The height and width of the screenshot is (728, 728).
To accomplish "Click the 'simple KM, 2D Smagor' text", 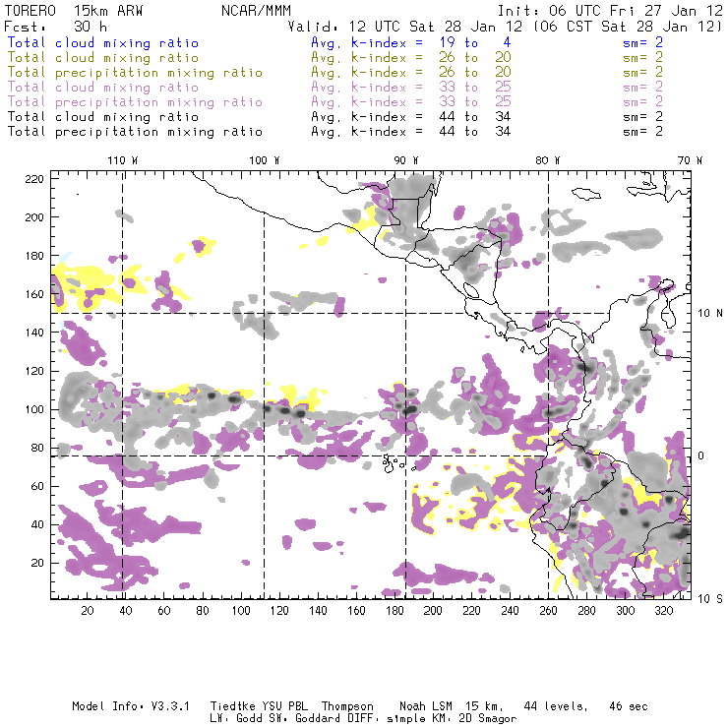I will [452, 719].
